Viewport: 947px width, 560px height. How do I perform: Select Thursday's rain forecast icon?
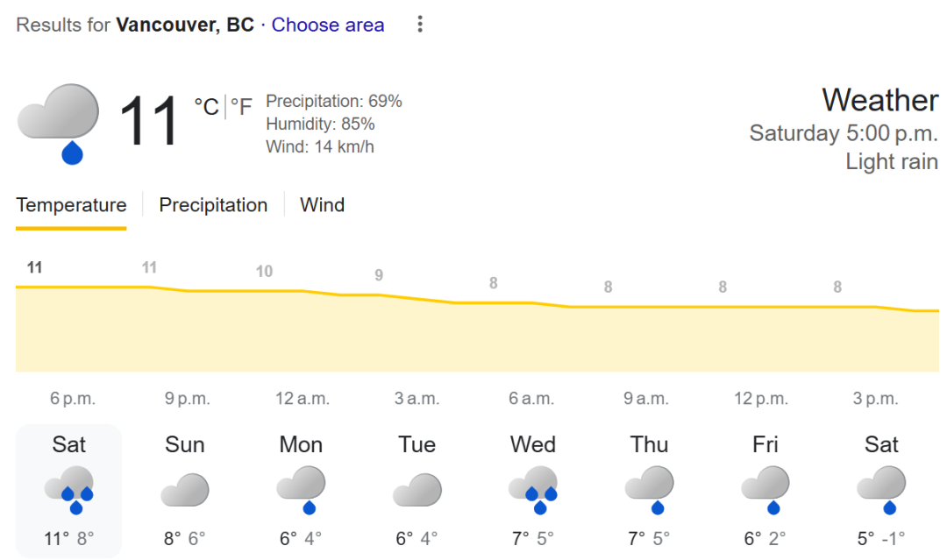click(649, 489)
